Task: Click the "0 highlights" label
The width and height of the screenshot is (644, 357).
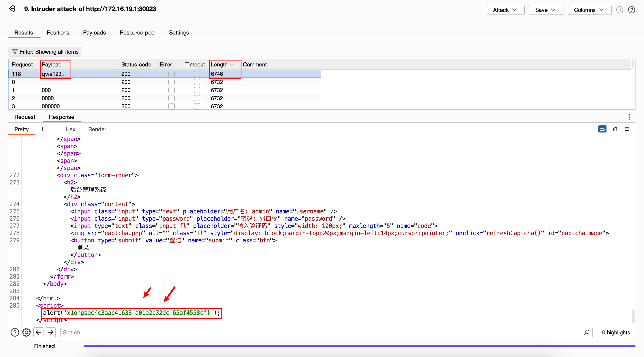Action: 616,332
